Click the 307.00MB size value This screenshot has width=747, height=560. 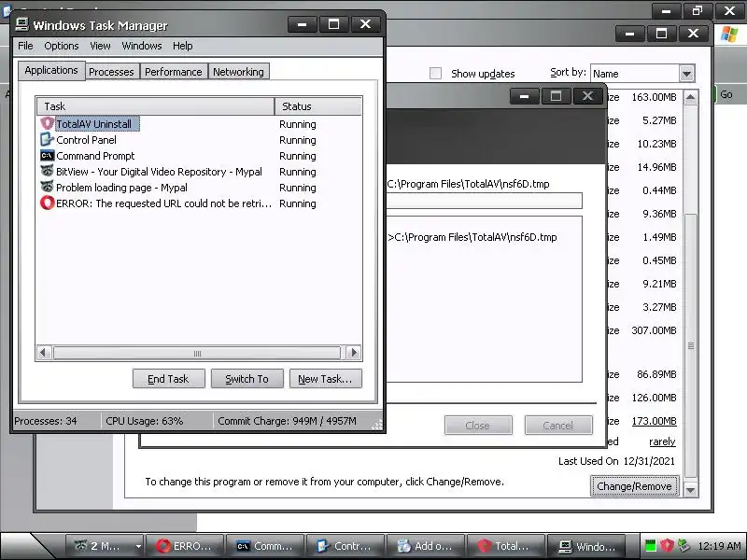point(654,330)
